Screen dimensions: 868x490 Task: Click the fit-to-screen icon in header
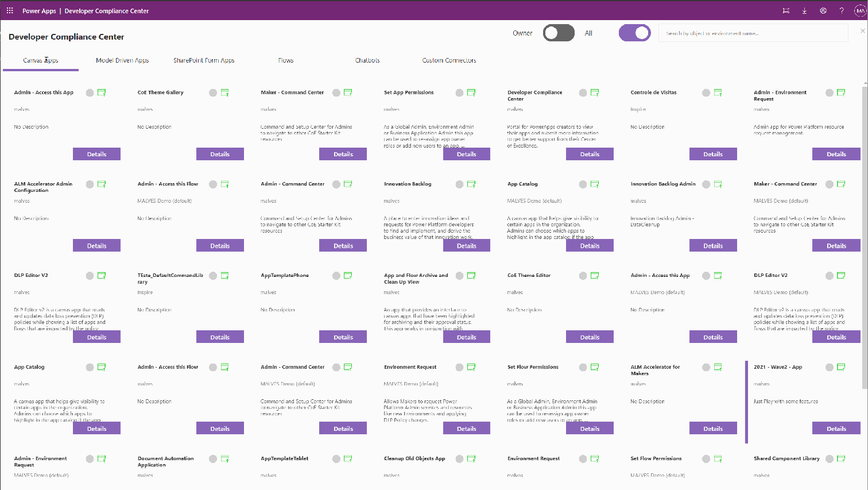pyautogui.click(x=786, y=10)
